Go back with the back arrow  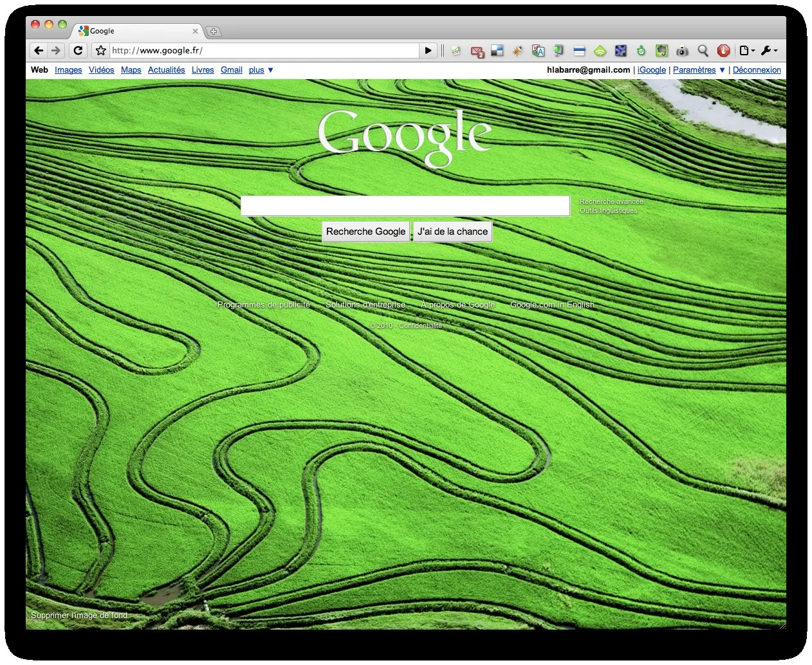pyautogui.click(x=39, y=50)
